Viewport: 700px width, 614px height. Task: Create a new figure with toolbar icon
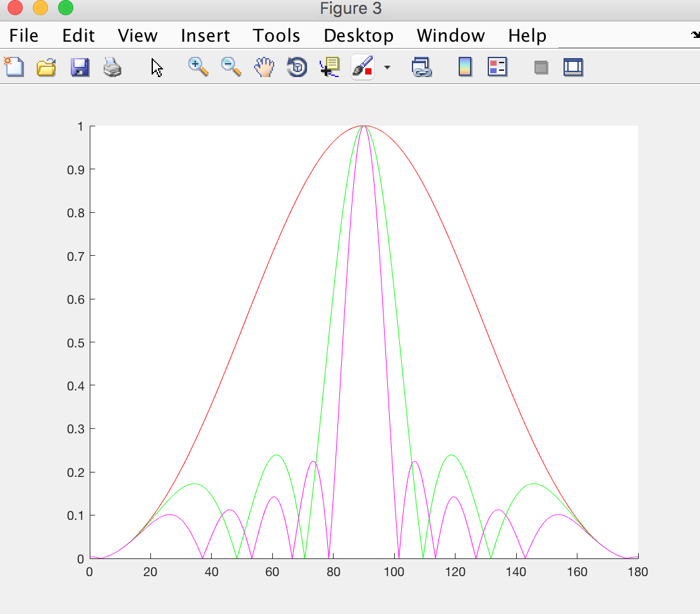coord(14,66)
